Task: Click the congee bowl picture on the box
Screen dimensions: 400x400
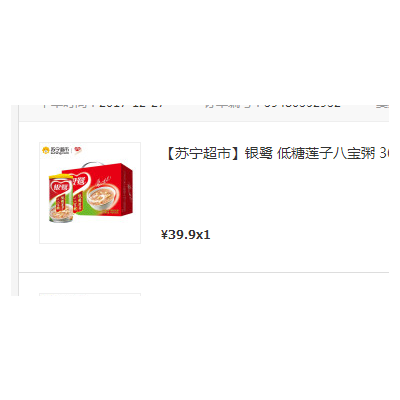Action: pyautogui.click(x=103, y=198)
